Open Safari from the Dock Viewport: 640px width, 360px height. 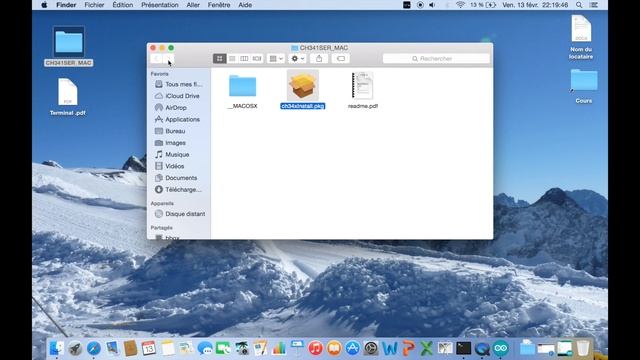point(93,348)
